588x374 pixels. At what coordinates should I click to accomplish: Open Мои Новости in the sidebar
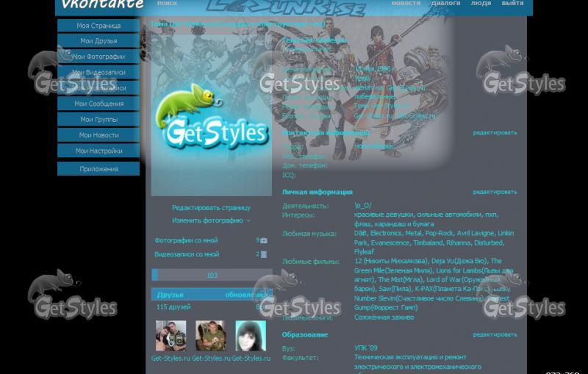click(98, 135)
